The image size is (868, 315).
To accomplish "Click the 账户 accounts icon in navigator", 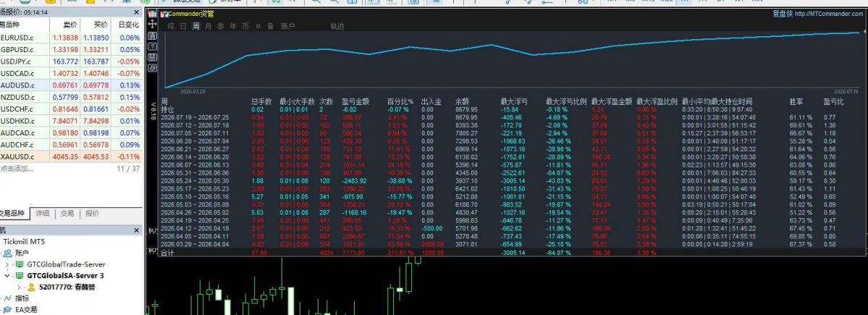I will coord(8,253).
